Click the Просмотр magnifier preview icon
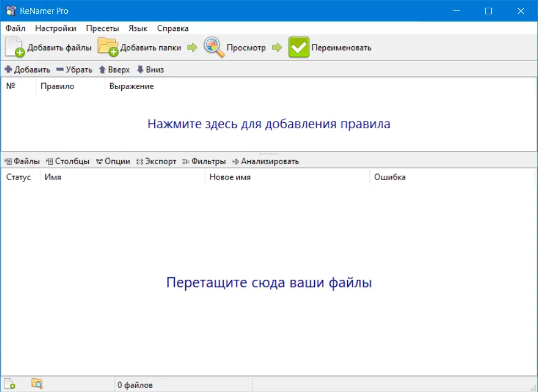Viewport: 538px width, 392px height. pyautogui.click(x=214, y=47)
